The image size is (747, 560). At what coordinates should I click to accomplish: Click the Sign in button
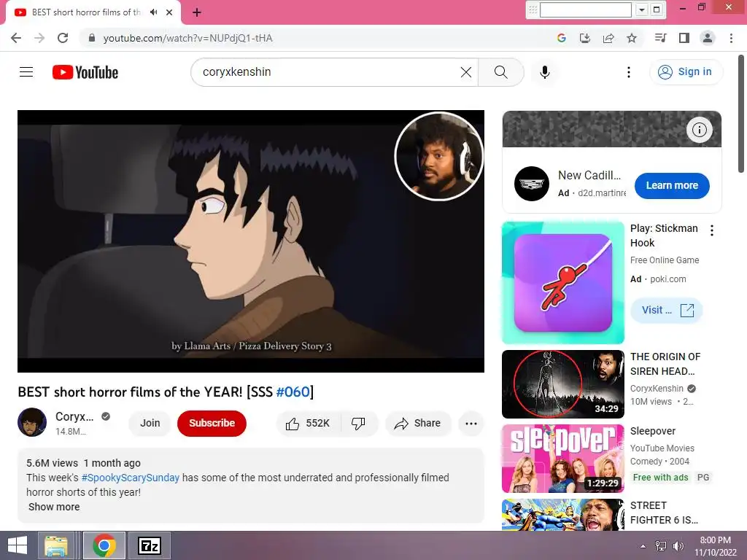pyautogui.click(x=686, y=72)
